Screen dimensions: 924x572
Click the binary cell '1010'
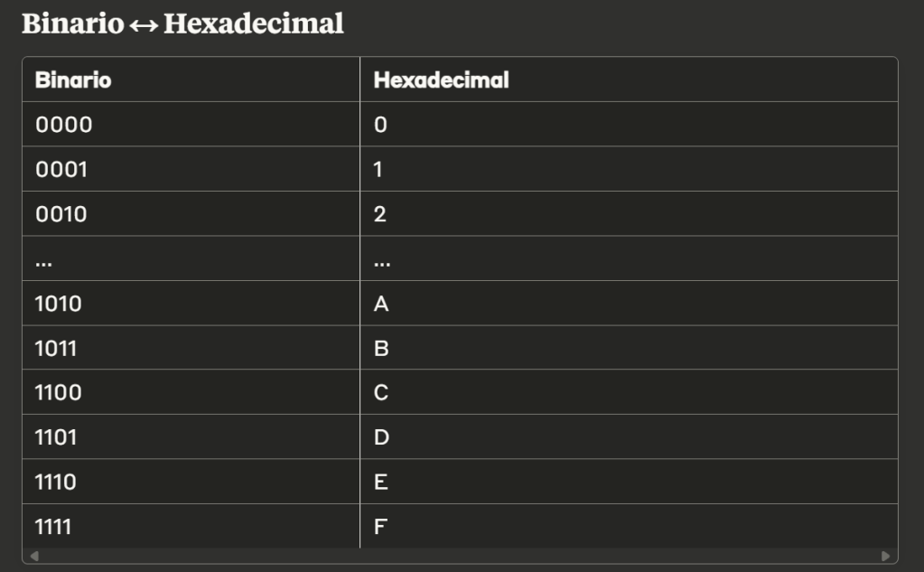click(x=59, y=304)
